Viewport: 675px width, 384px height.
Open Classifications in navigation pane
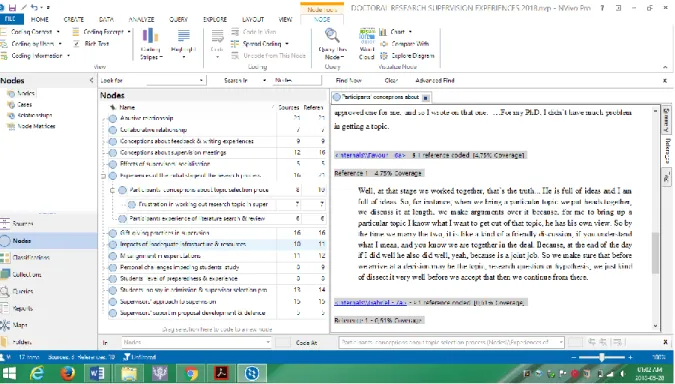(x=30, y=257)
